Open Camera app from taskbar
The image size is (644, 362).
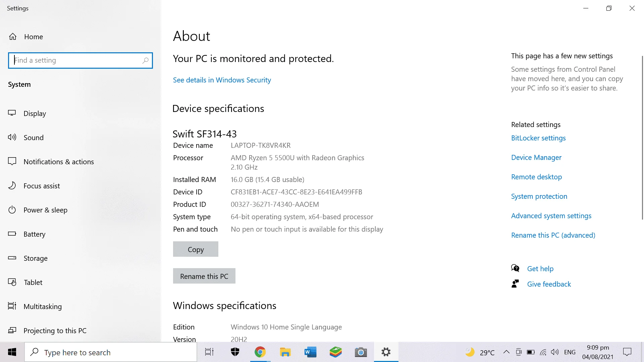pos(361,352)
